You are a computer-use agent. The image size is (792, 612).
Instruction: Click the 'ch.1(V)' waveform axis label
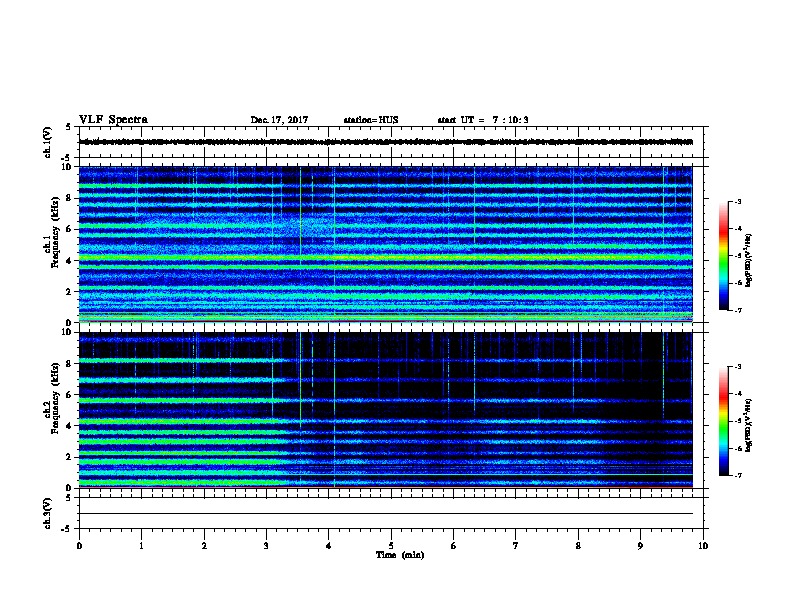click(x=48, y=142)
